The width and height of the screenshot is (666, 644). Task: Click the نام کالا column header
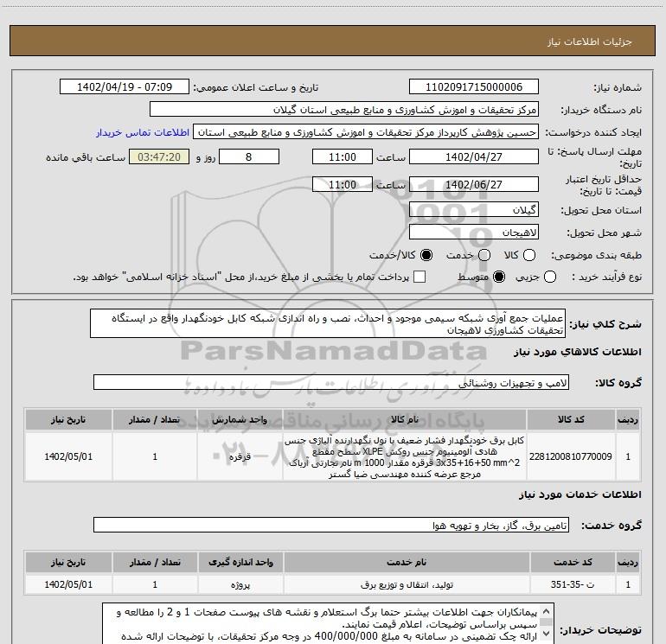tap(405, 420)
